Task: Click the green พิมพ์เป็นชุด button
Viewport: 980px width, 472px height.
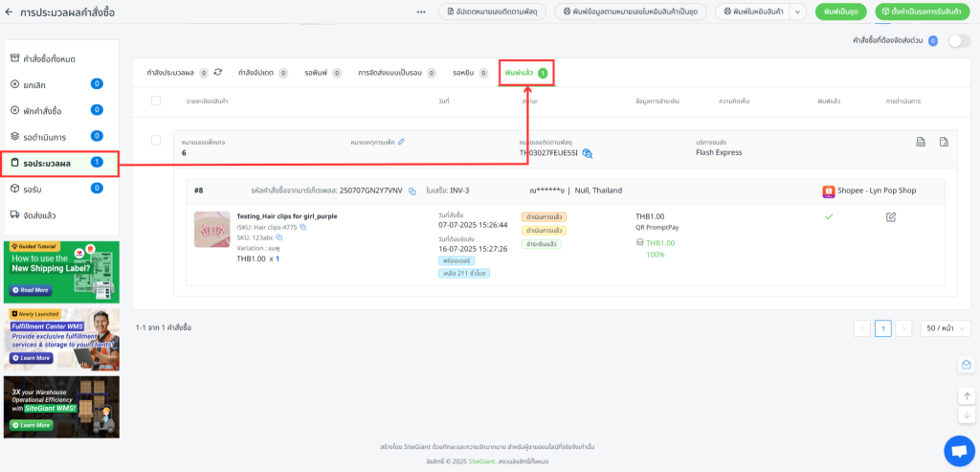Action: (x=841, y=11)
